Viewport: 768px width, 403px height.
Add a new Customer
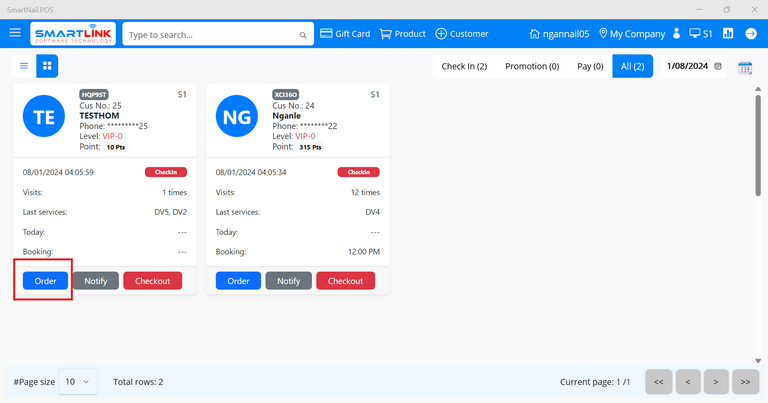[x=462, y=33]
